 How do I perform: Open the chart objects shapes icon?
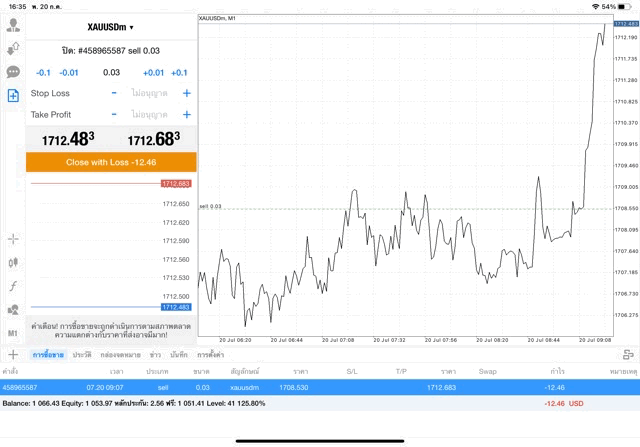click(13, 309)
